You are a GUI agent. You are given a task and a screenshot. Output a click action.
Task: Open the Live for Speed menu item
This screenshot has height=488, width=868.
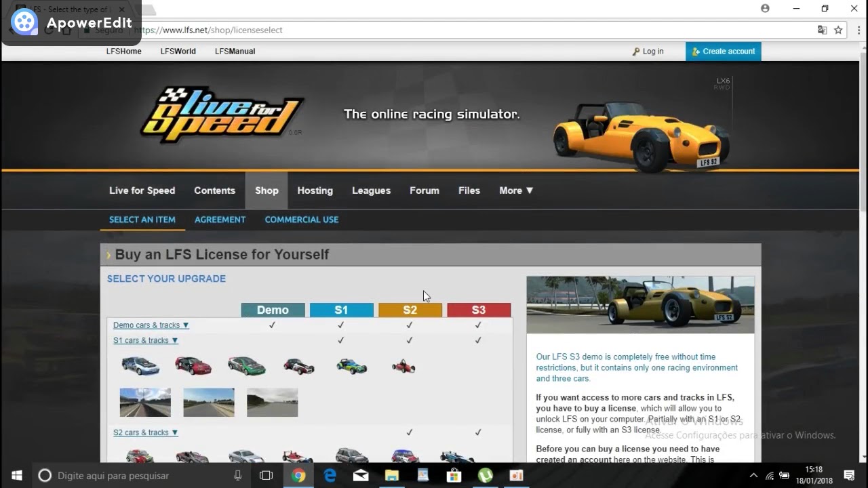point(142,190)
